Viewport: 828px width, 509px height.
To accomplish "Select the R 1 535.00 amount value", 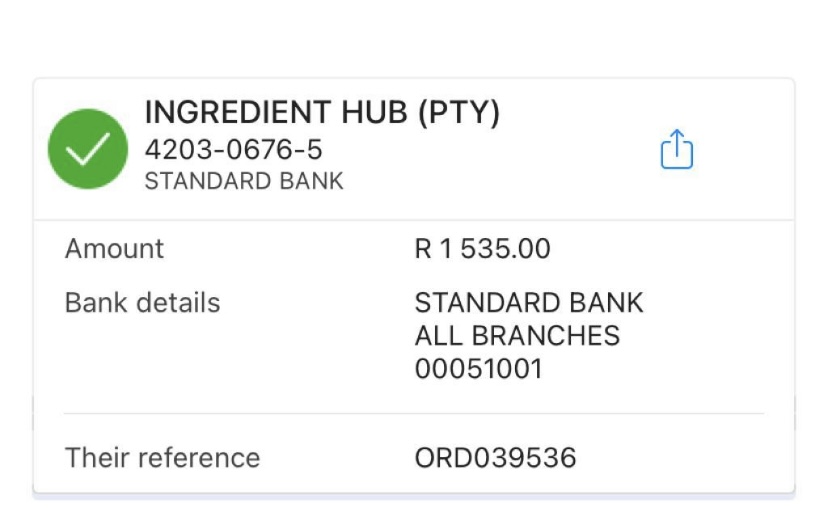I will pos(483,249).
